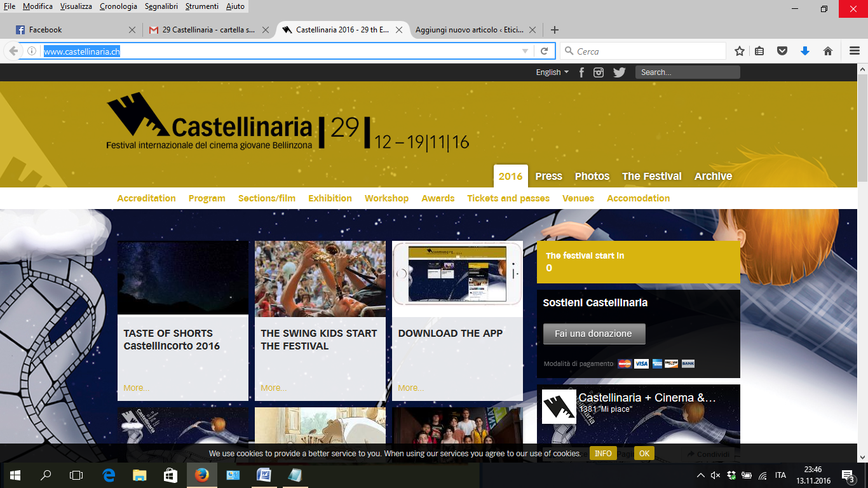Close the Facebook tab

pos(132,30)
